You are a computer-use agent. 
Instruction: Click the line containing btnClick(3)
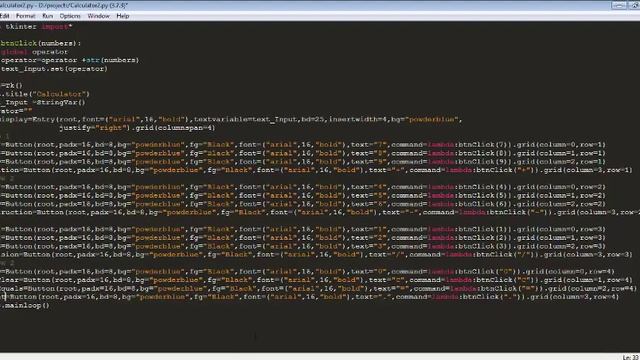coord(303,246)
